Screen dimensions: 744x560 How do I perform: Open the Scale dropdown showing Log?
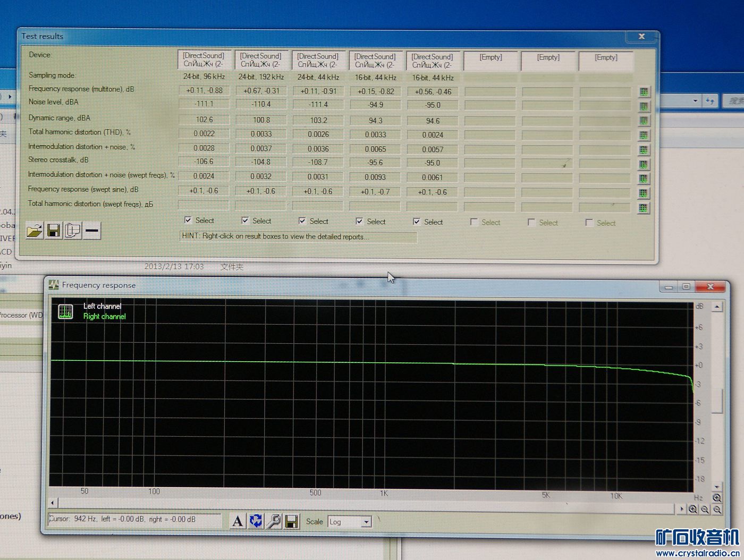click(x=366, y=522)
